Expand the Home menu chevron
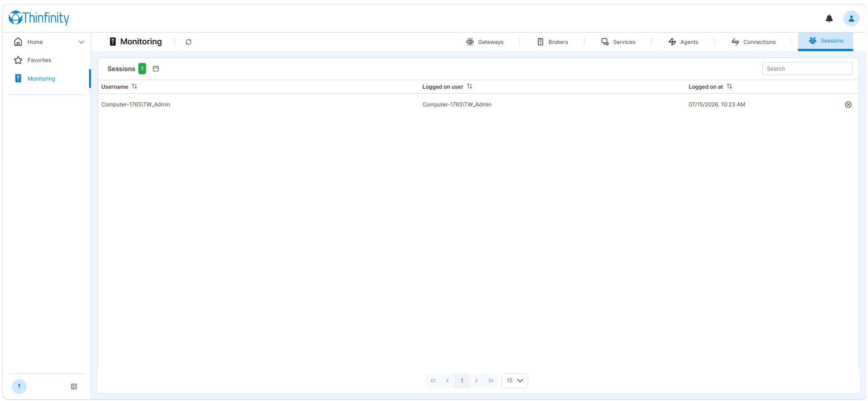868x401 pixels. click(81, 42)
